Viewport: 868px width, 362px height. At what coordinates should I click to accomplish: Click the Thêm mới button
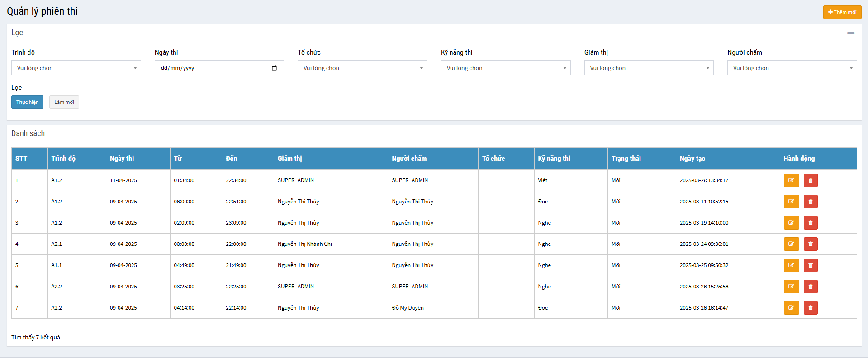point(842,12)
